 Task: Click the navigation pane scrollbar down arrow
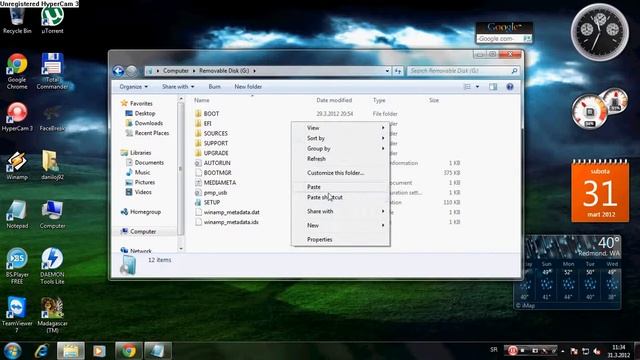pyautogui.click(x=181, y=248)
